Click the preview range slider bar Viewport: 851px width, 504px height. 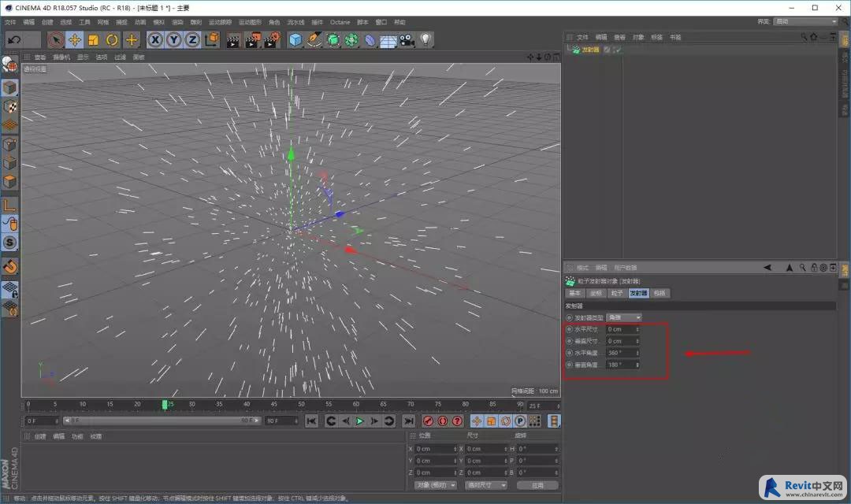(162, 421)
